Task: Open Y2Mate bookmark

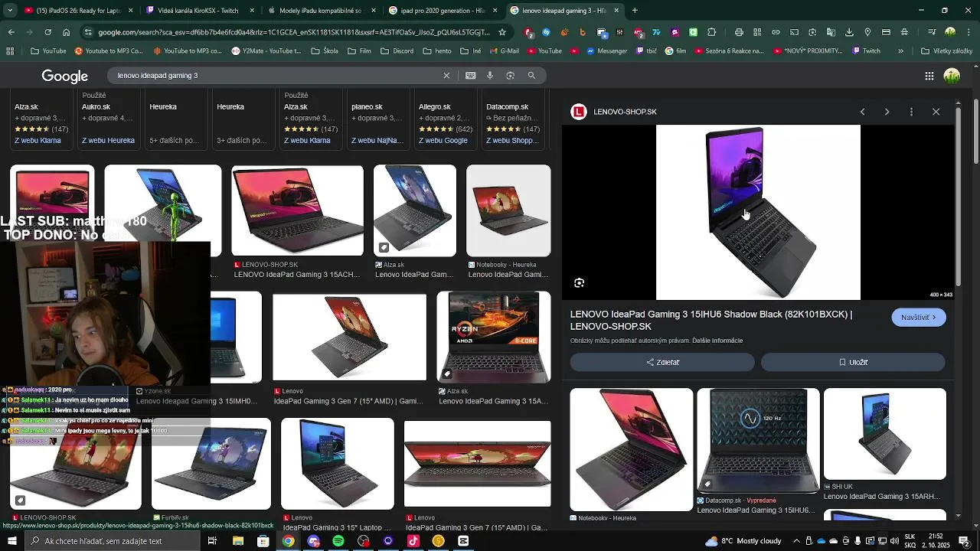Action: [x=266, y=51]
